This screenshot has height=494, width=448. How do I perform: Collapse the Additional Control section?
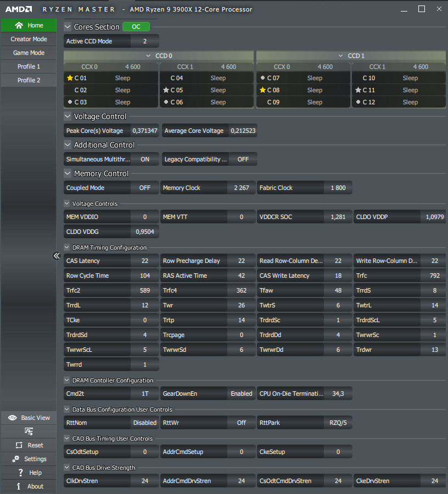coord(68,145)
